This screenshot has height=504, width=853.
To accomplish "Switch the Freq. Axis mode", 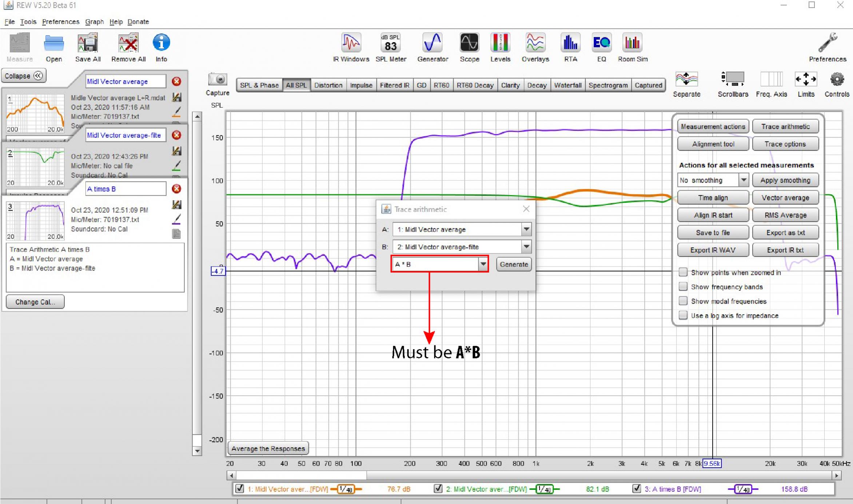I will tap(771, 84).
